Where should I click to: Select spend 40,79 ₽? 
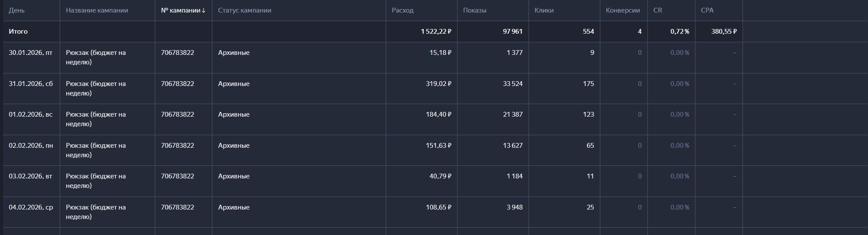click(x=440, y=176)
